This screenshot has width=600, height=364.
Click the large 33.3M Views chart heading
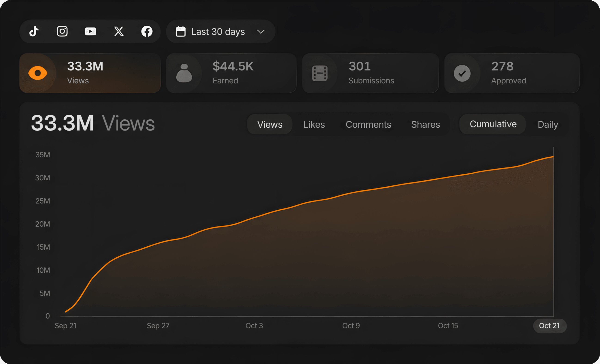point(93,123)
